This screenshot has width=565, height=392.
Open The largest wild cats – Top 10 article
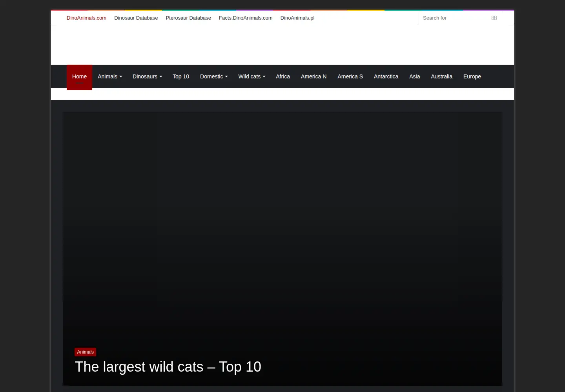point(168,367)
